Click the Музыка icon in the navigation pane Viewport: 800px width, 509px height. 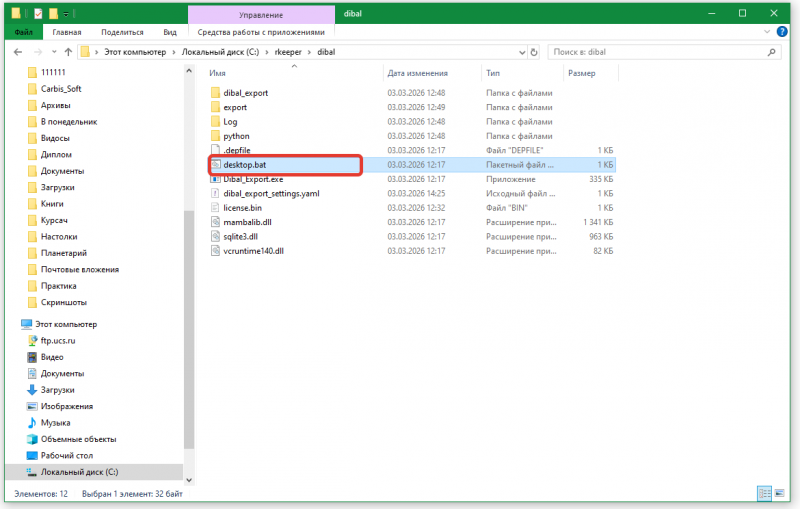coord(32,422)
